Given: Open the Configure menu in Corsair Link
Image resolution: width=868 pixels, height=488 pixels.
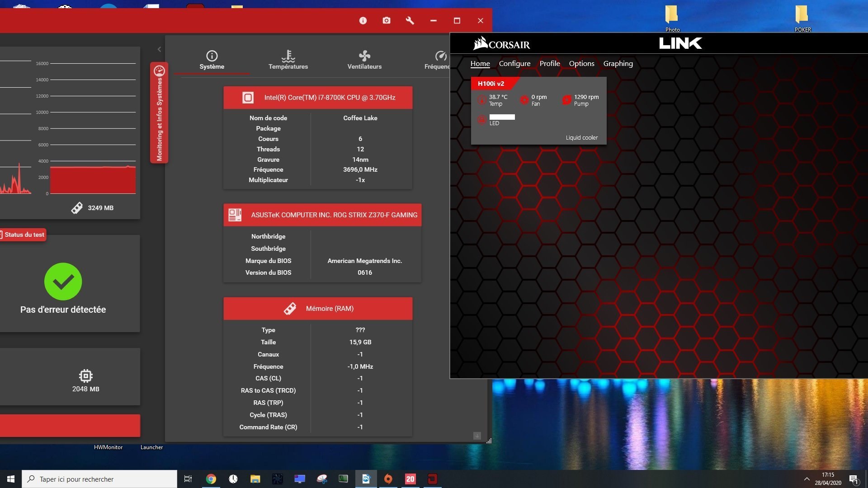Looking at the screenshot, I should pyautogui.click(x=514, y=64).
